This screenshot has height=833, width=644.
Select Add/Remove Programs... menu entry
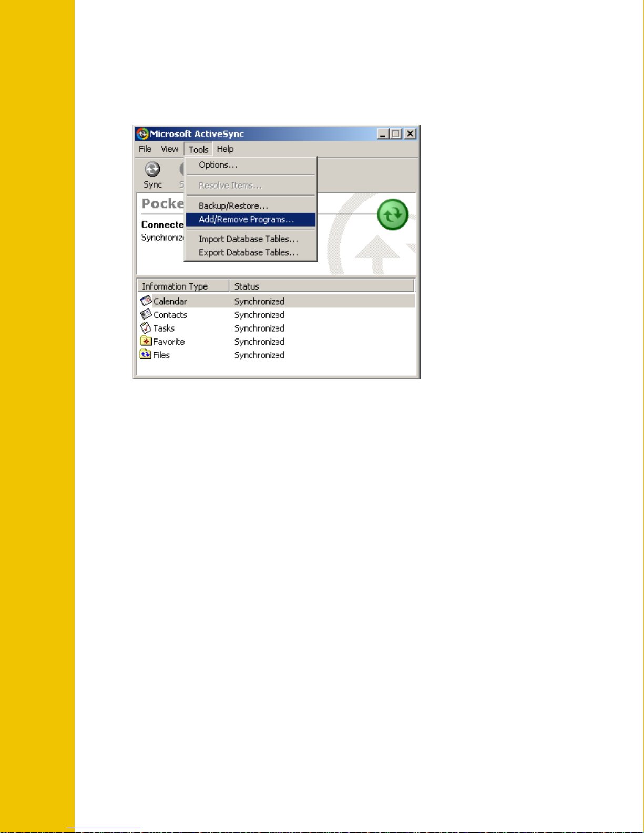point(251,220)
